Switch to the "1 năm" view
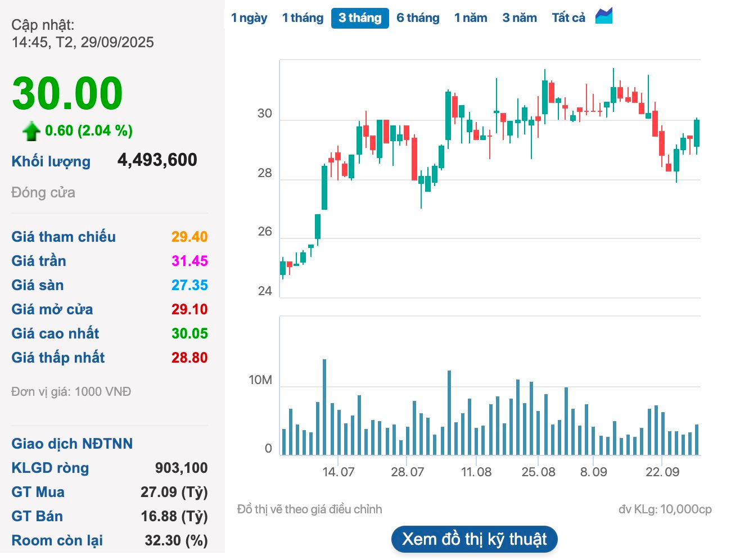This screenshot has height=560, width=731. click(x=471, y=17)
